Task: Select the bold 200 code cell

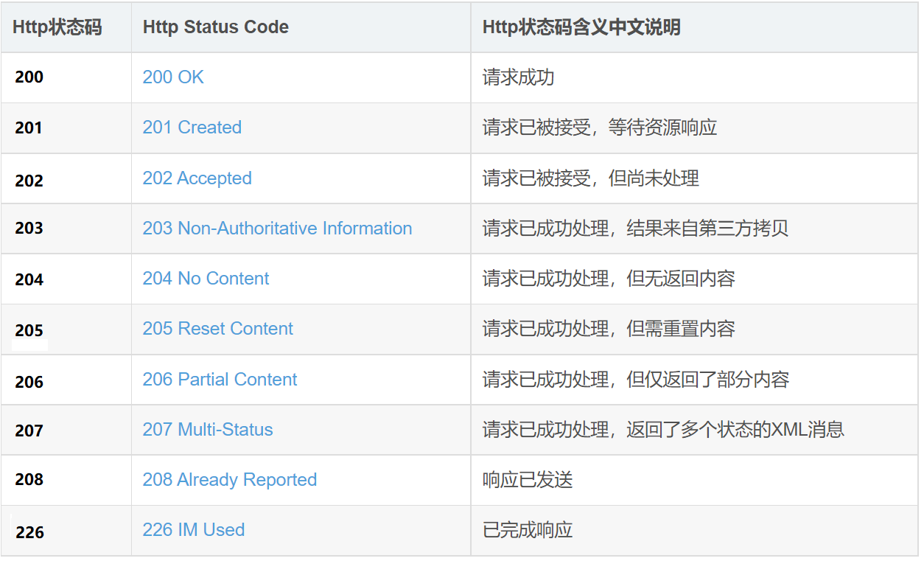Action: [29, 77]
